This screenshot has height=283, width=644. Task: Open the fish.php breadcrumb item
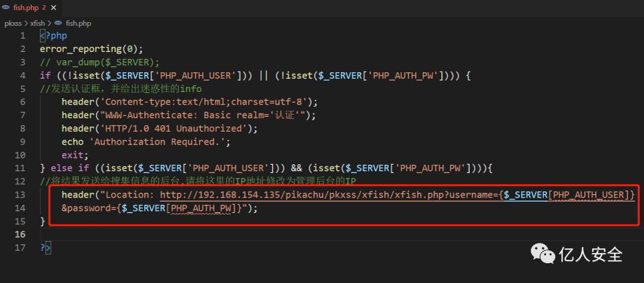coord(79,23)
